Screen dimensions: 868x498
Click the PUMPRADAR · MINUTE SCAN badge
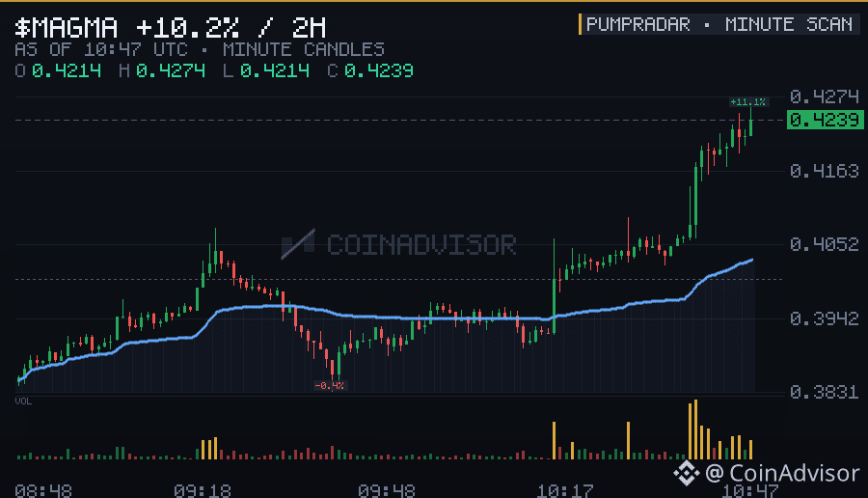click(x=719, y=24)
